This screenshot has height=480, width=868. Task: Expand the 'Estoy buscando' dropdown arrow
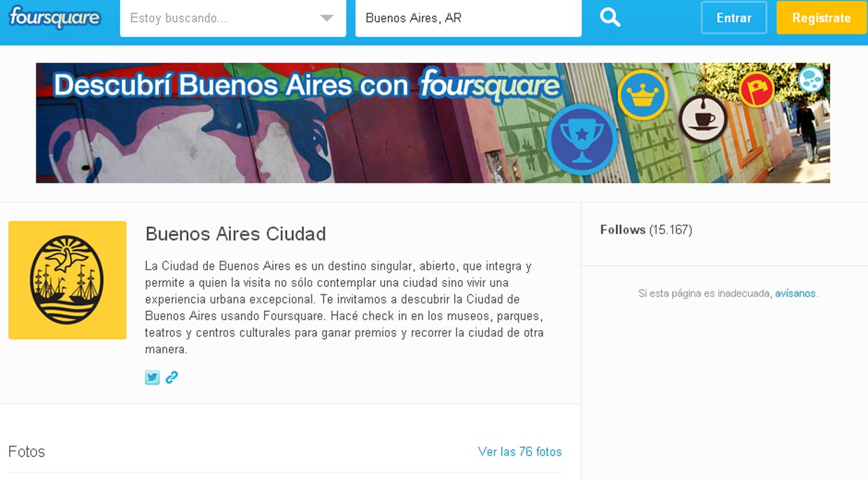coord(326,18)
